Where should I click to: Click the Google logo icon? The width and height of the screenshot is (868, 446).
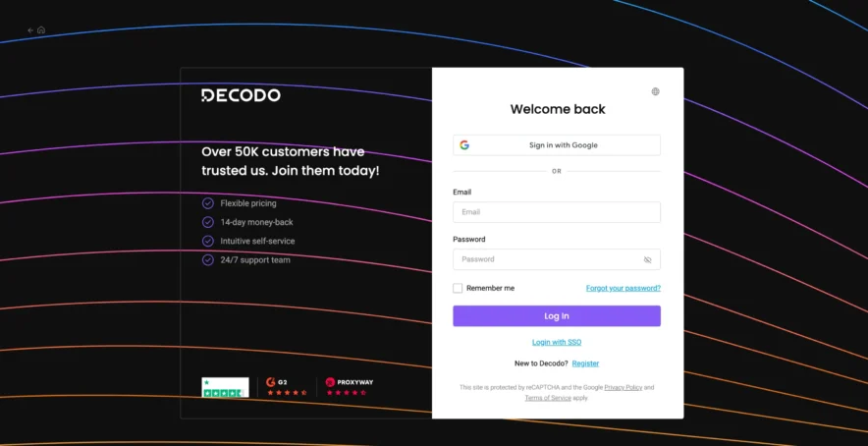464,145
